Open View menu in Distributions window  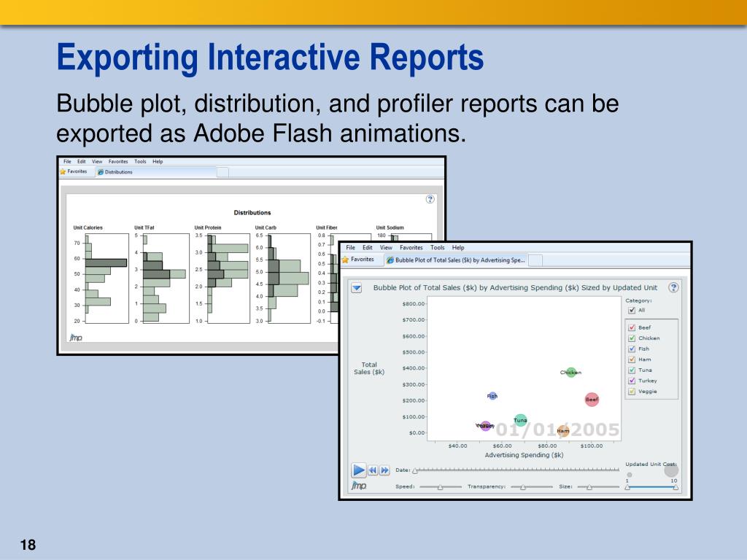tap(97, 161)
